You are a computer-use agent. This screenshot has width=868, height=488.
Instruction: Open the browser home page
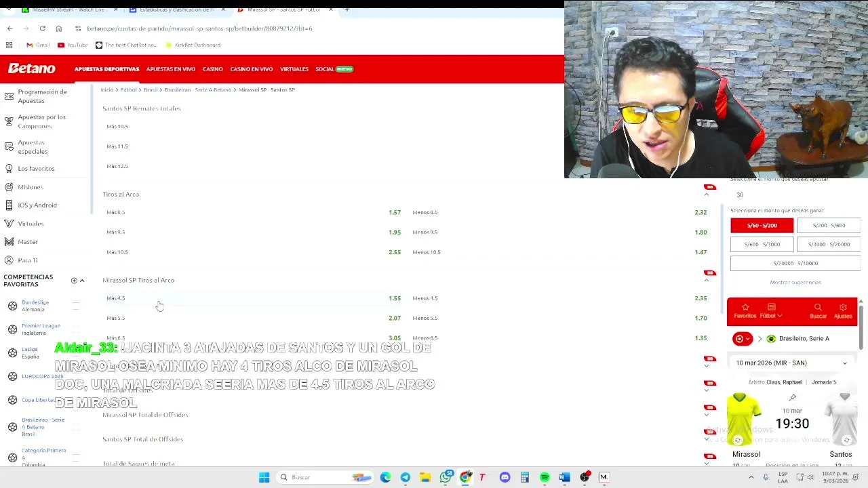pos(58,28)
